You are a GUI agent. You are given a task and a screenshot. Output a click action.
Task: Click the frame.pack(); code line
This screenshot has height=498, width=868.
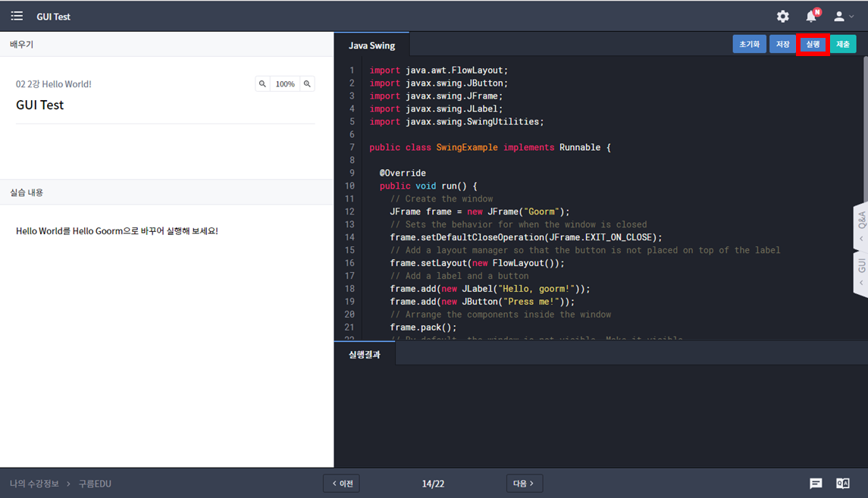pyautogui.click(x=424, y=327)
